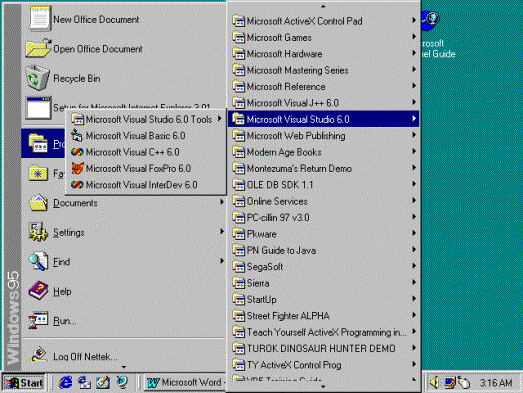Click the Find magnifier icon
The image size is (523, 393).
pos(38,261)
